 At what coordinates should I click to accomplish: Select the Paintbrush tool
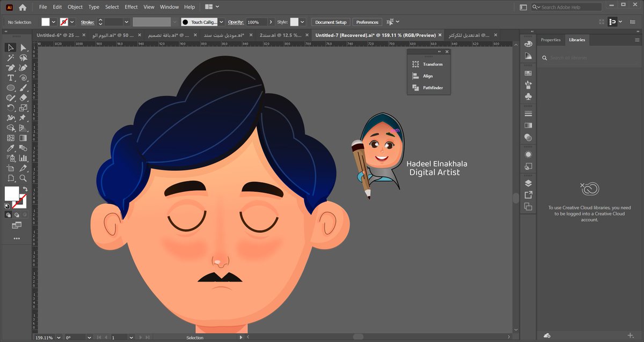point(24,88)
